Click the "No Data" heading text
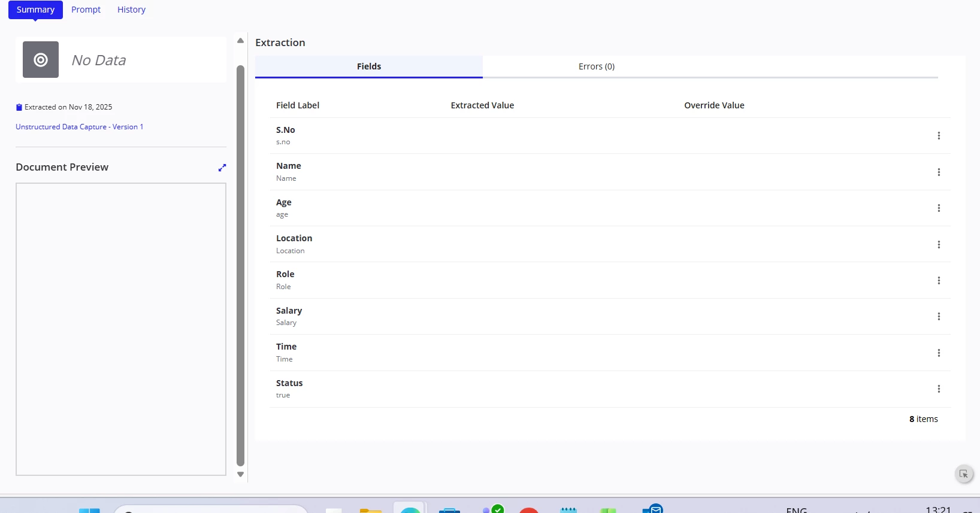Viewport: 980px width, 513px height. click(99, 60)
